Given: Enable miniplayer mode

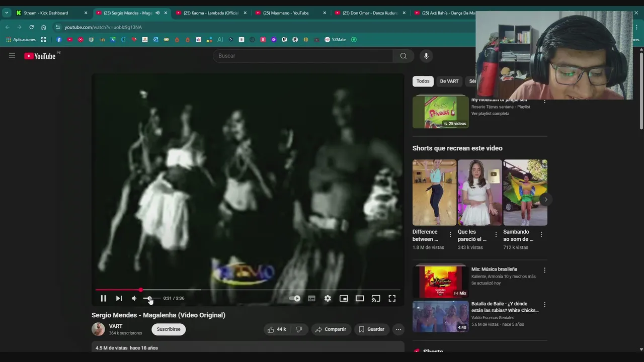Looking at the screenshot, I should (x=344, y=298).
